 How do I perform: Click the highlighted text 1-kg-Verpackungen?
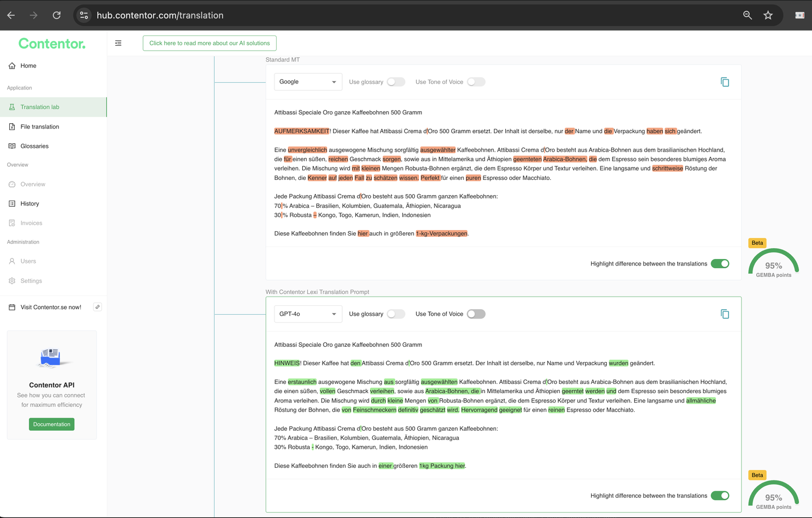(x=441, y=234)
